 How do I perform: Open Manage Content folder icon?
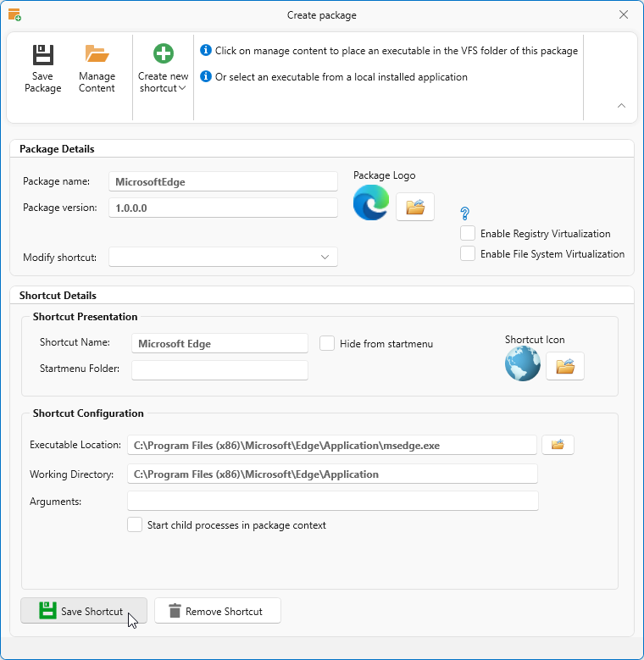click(x=97, y=55)
